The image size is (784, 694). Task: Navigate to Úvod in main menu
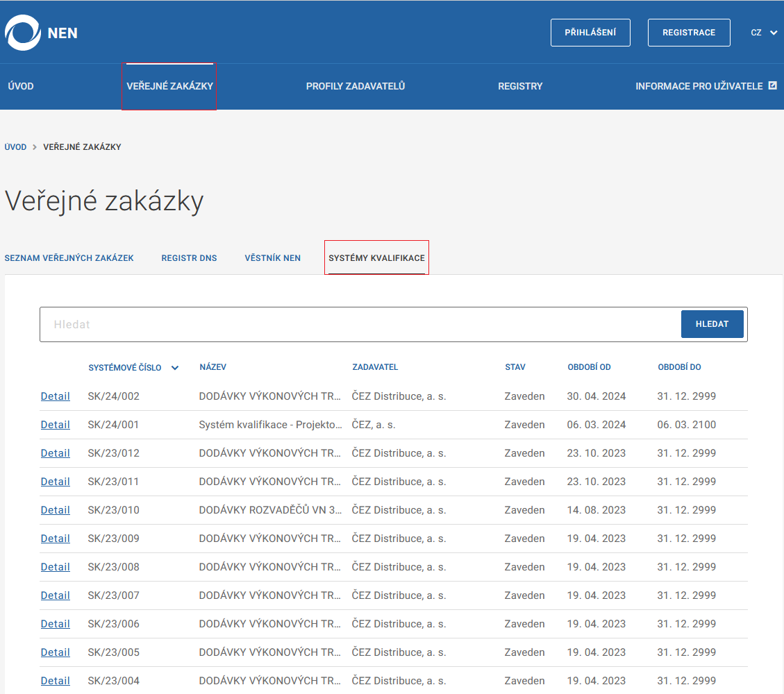tap(21, 86)
